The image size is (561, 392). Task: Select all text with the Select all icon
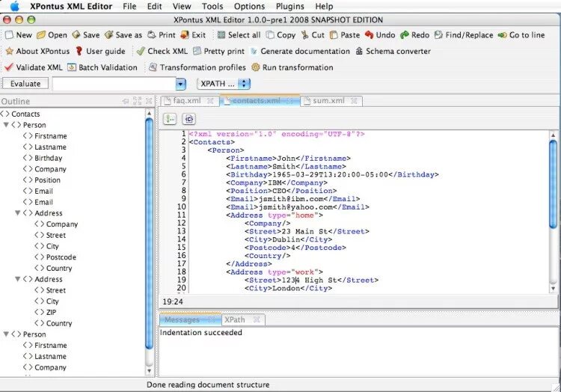(221, 35)
